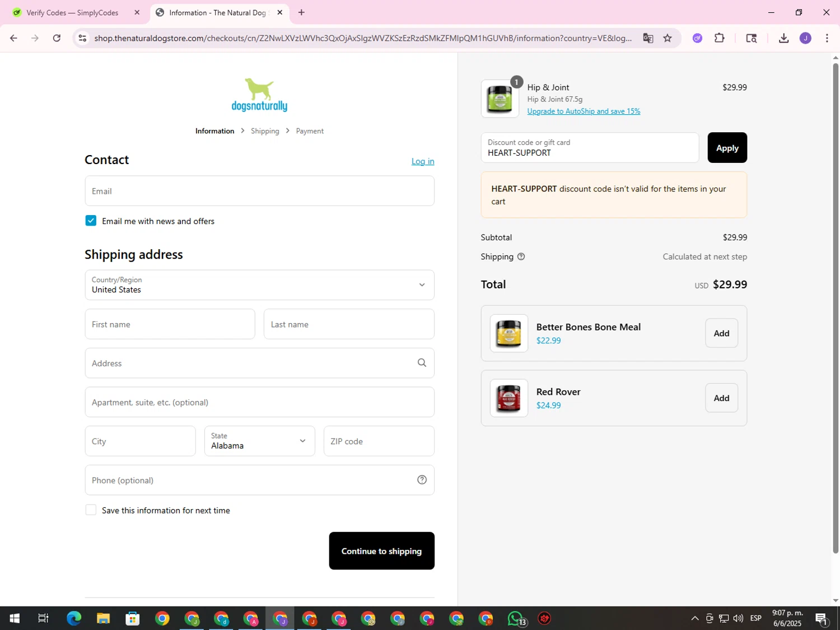The width and height of the screenshot is (840, 630).
Task: Click the Log in link
Action: click(423, 161)
